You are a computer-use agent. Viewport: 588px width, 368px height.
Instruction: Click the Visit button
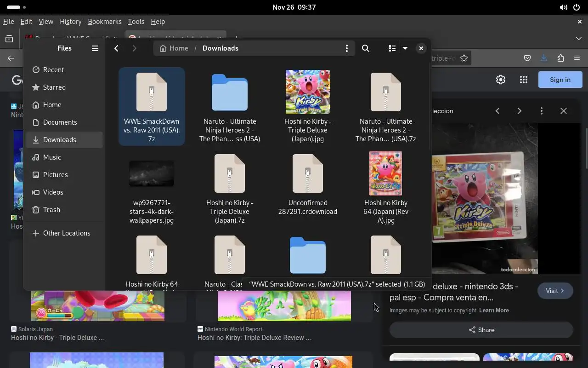(555, 291)
